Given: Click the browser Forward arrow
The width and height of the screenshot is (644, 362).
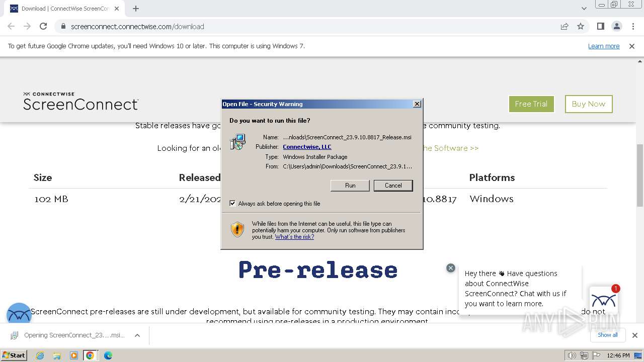Looking at the screenshot, I should 27,27.
